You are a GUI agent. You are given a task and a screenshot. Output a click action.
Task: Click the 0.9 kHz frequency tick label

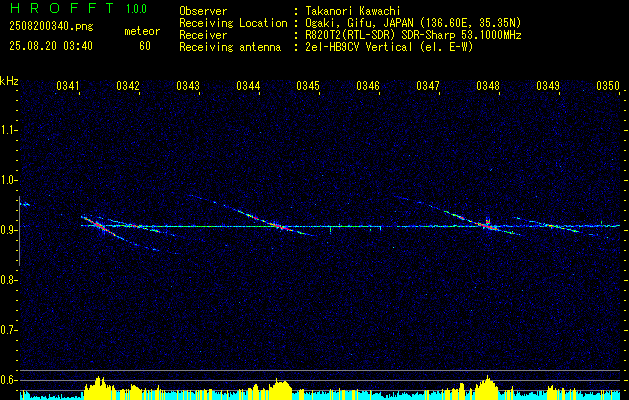[8, 230]
